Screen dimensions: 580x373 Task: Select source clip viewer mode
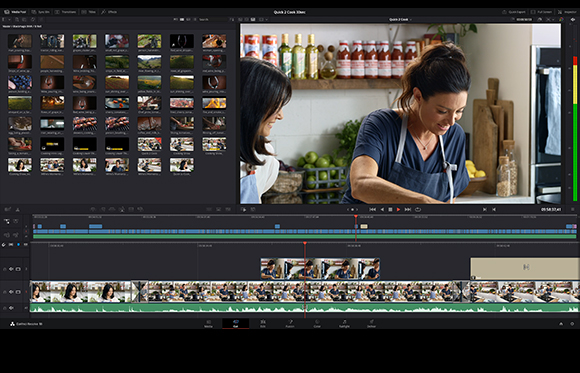[240, 19]
